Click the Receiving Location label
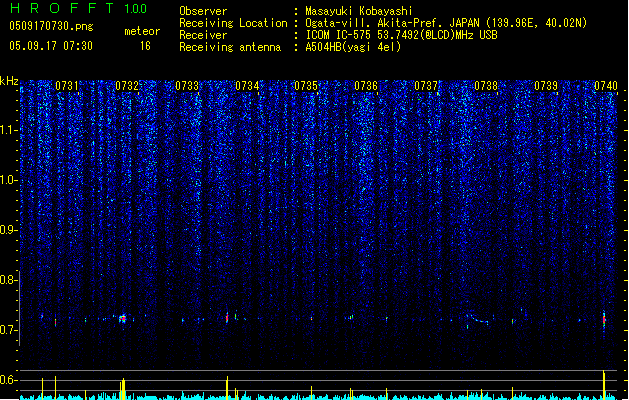 pyautogui.click(x=233, y=23)
